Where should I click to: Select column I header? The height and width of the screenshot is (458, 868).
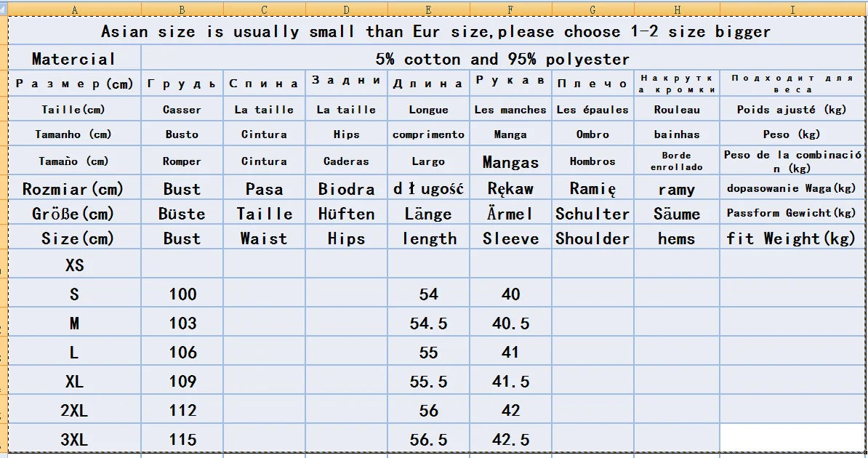[x=792, y=9]
